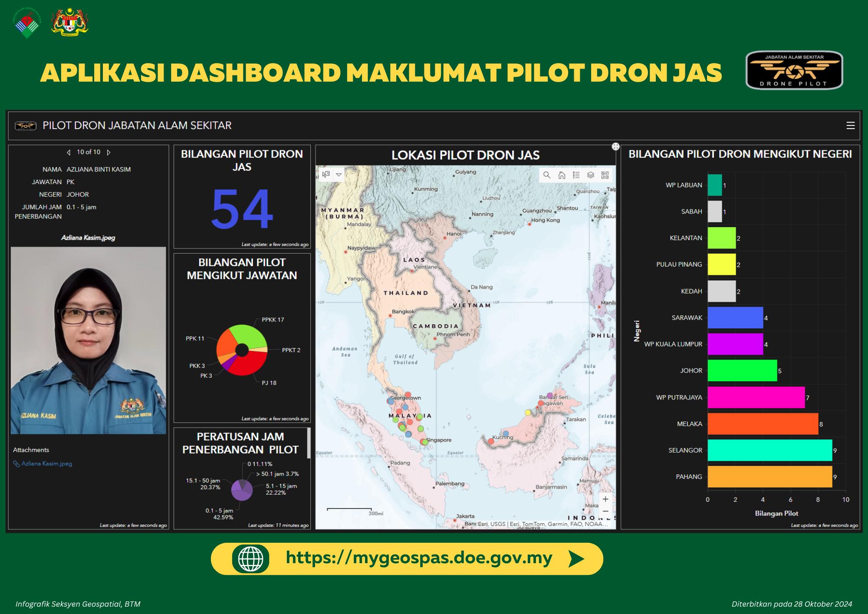868x614 pixels.
Task: Click the SELANGOR bar in the chart
Action: (x=770, y=450)
